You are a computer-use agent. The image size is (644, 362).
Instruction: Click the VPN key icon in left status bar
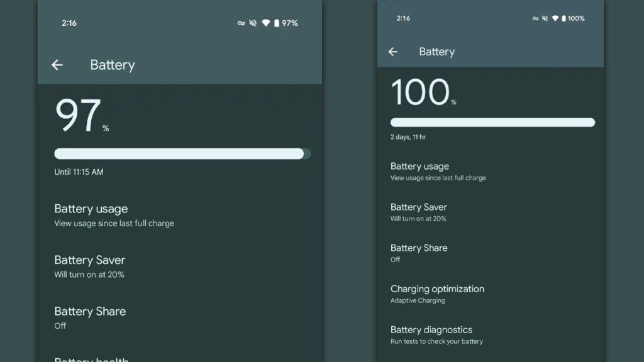click(240, 23)
